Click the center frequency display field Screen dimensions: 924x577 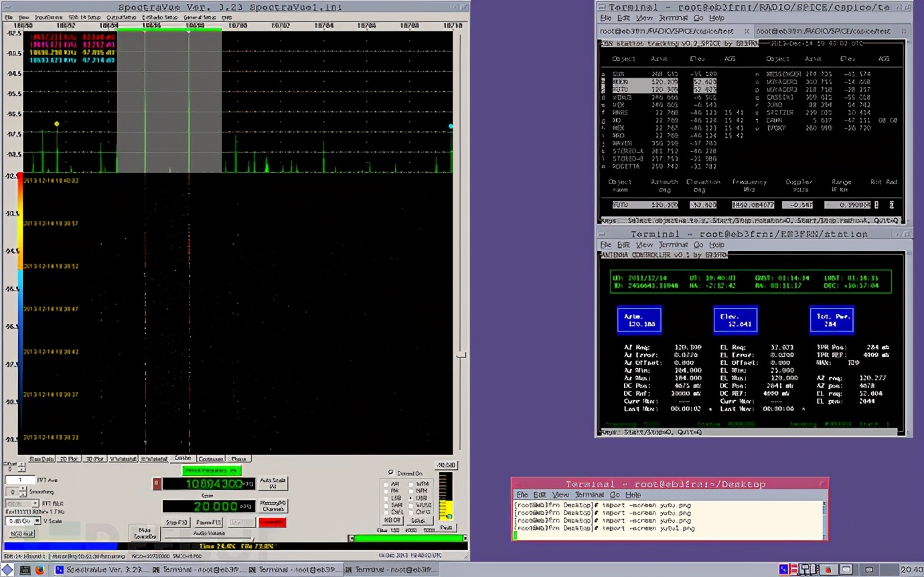[x=208, y=483]
